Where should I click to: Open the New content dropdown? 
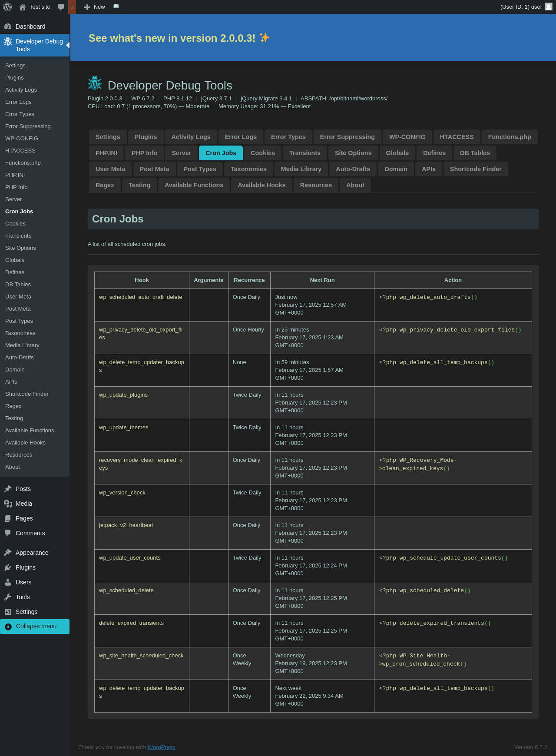coord(95,7)
